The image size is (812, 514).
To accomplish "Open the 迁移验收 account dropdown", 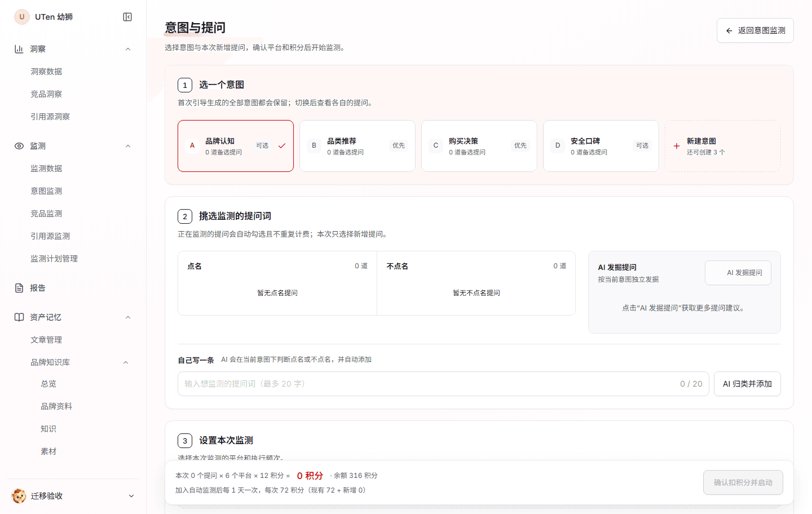I will tap(131, 496).
